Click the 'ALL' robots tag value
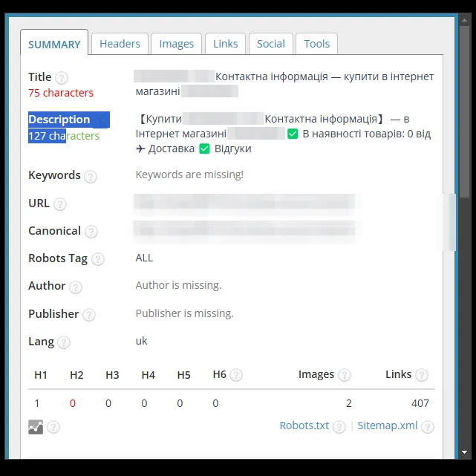This screenshot has width=476, height=476. pyautogui.click(x=144, y=258)
